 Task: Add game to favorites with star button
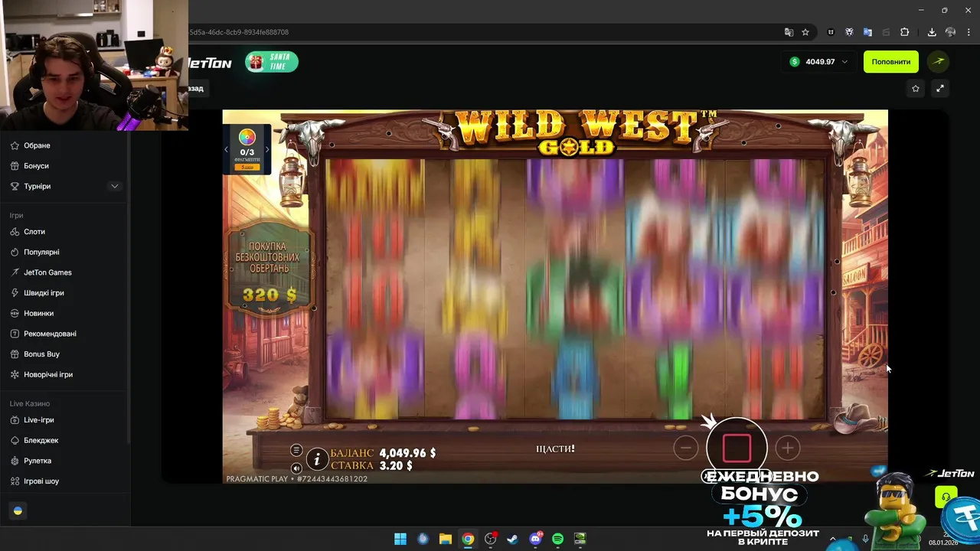916,89
